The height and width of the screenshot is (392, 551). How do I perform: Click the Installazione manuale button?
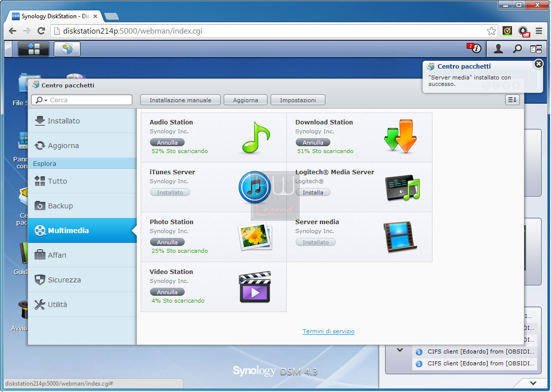[180, 100]
